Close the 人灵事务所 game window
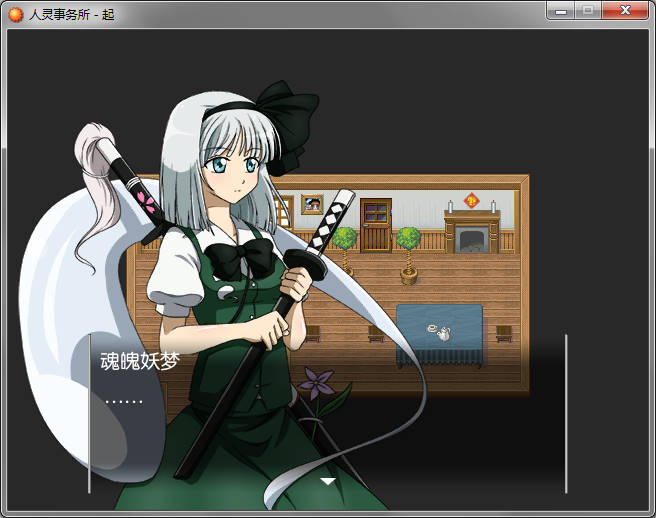656x518 pixels. coord(625,10)
